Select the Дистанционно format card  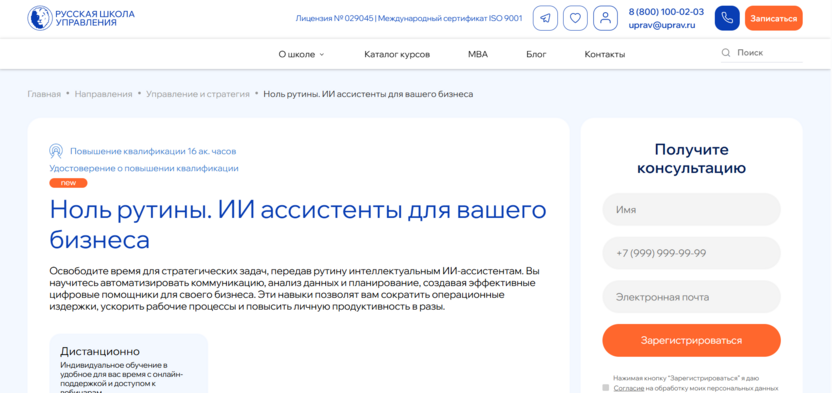coord(128,363)
